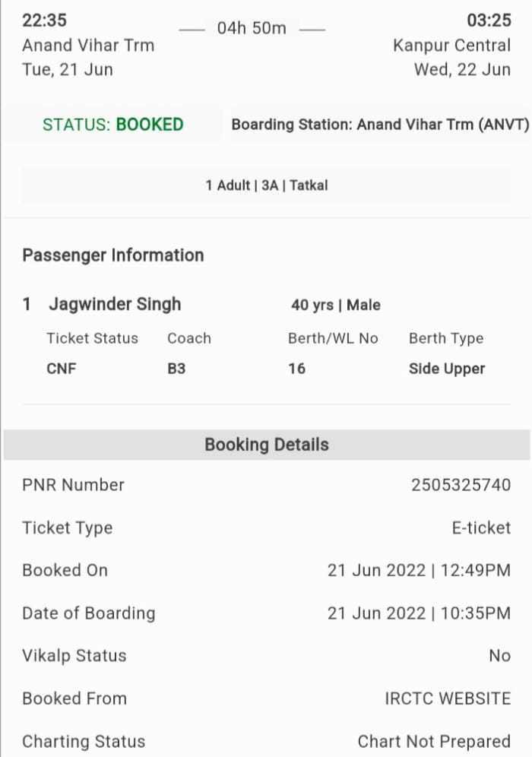Click the Vikalp Status No value
This screenshot has width=532, height=757.
click(499, 656)
